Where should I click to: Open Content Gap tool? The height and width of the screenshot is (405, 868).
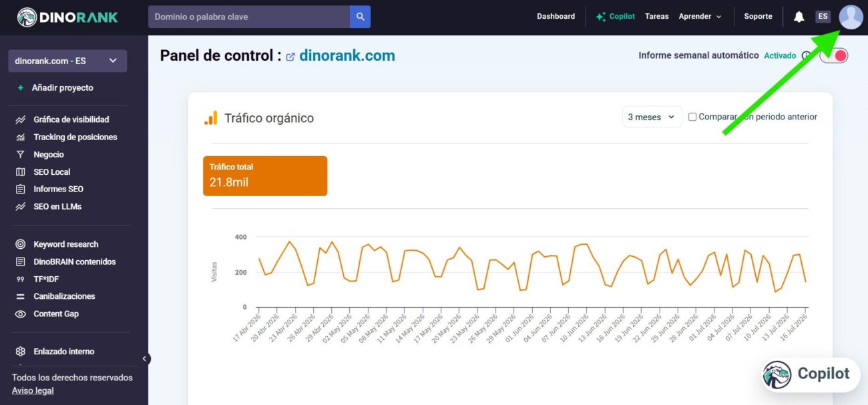tap(56, 314)
